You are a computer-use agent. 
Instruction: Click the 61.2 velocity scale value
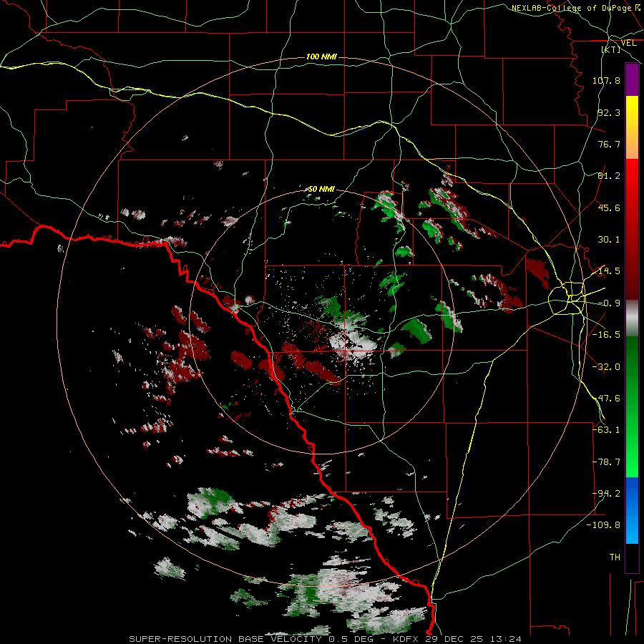tap(609, 176)
